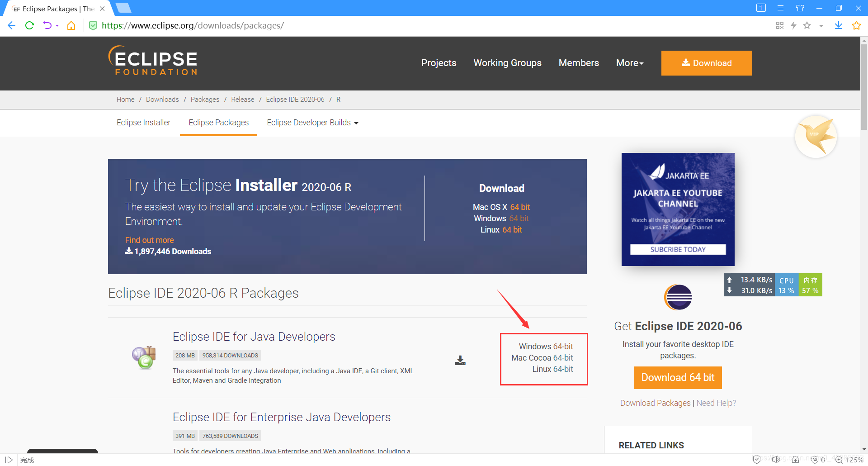The image size is (868, 466).
Task: Expand the More dropdown menu
Action: point(630,63)
